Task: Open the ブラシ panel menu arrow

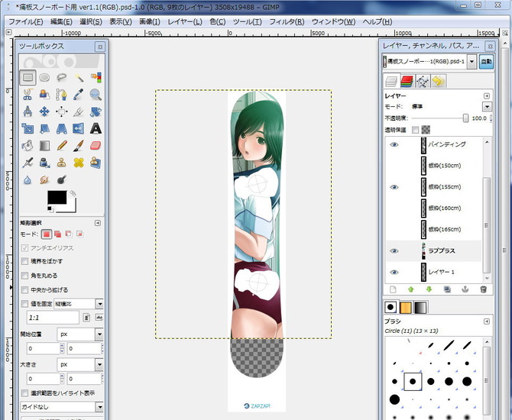Action: click(487, 321)
